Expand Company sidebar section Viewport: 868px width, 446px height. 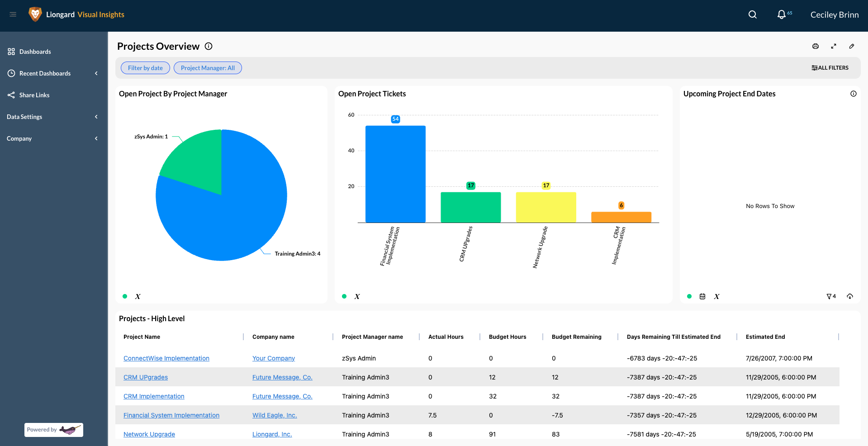pos(54,138)
